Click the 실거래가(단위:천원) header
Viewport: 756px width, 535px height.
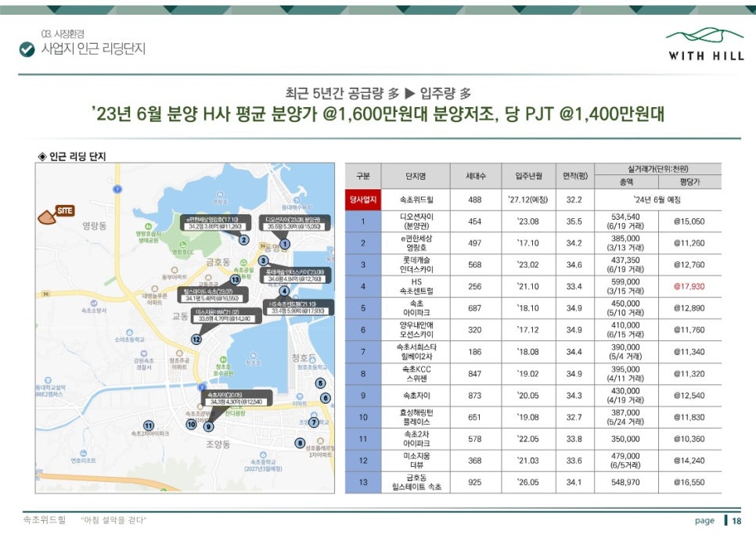(x=657, y=169)
